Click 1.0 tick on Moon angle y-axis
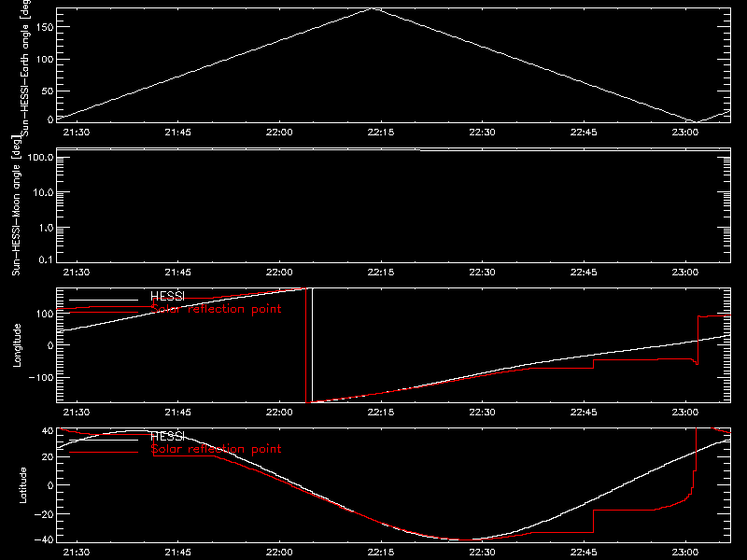747x560 pixels. click(46, 228)
